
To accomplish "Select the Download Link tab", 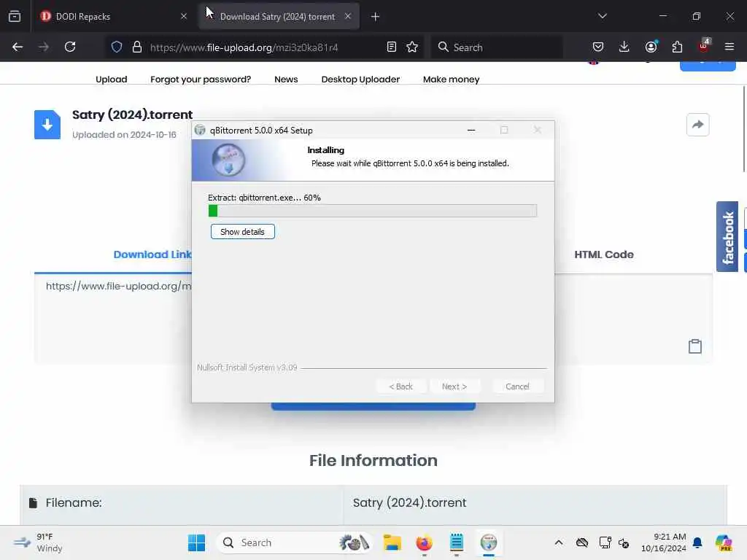I will pyautogui.click(x=152, y=254).
